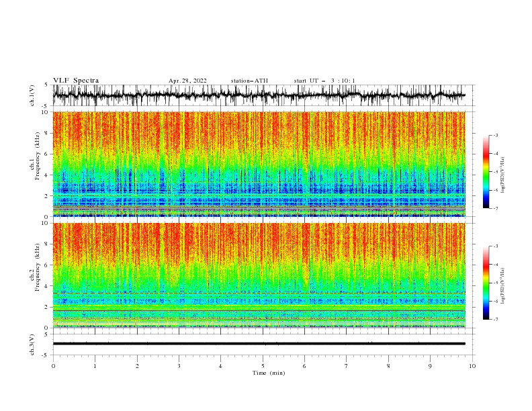Click the "VLF Spectra" plot title
This screenshot has height=411, width=532.
tap(76, 81)
